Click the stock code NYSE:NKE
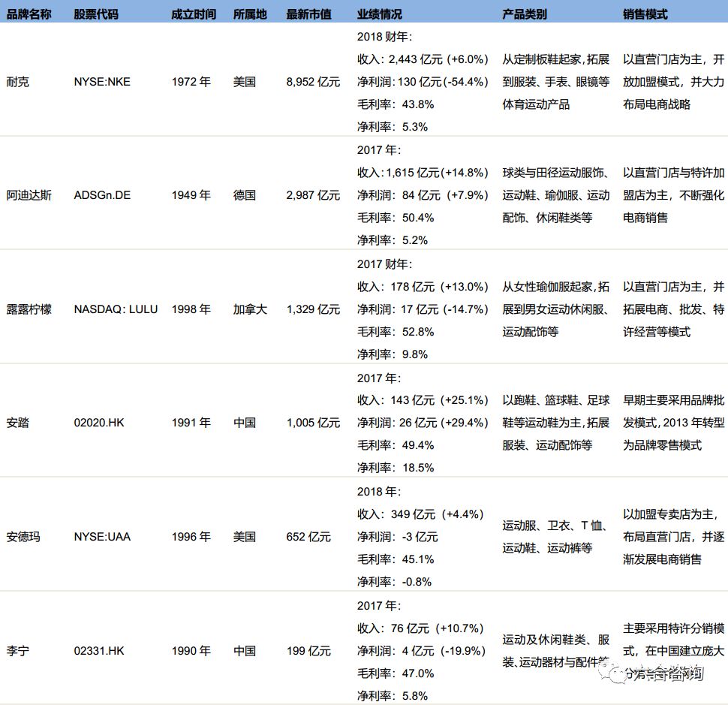 pos(102,82)
